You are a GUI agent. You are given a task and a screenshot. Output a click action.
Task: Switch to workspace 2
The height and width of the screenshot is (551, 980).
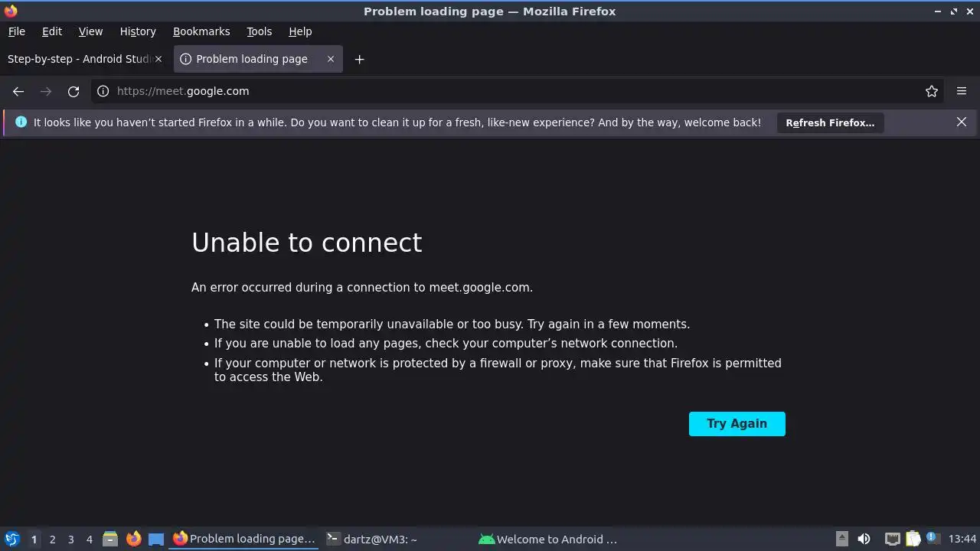(52, 540)
